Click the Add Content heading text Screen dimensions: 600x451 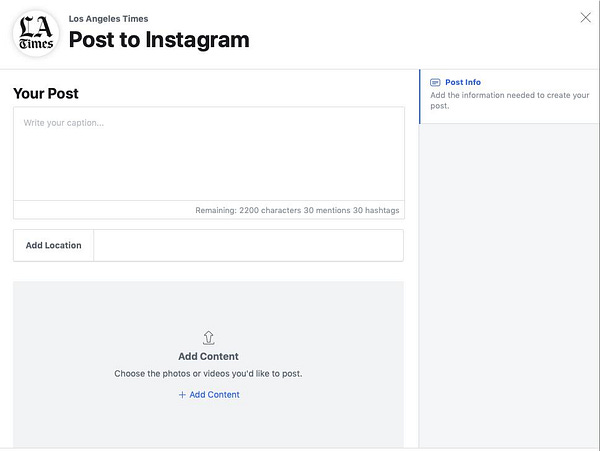[x=208, y=357]
